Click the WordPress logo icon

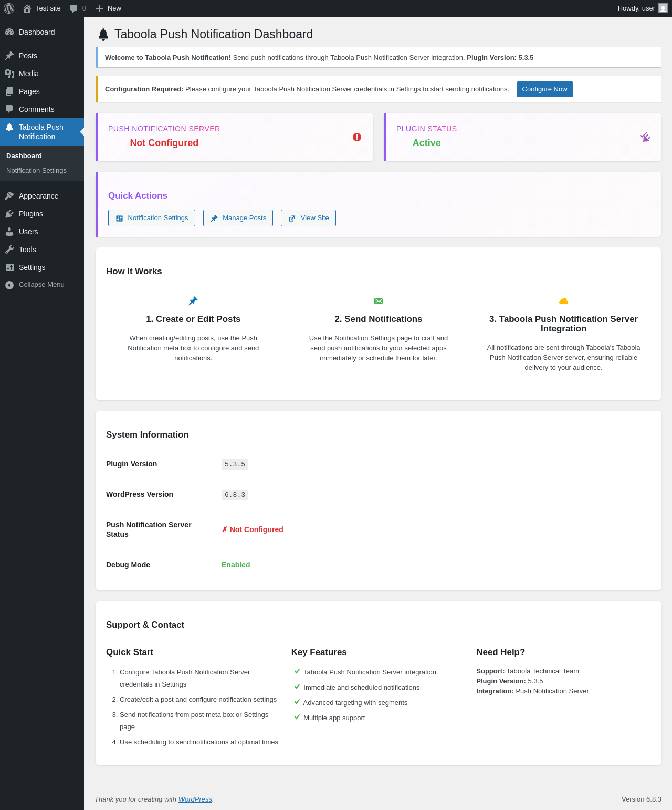tap(9, 8)
